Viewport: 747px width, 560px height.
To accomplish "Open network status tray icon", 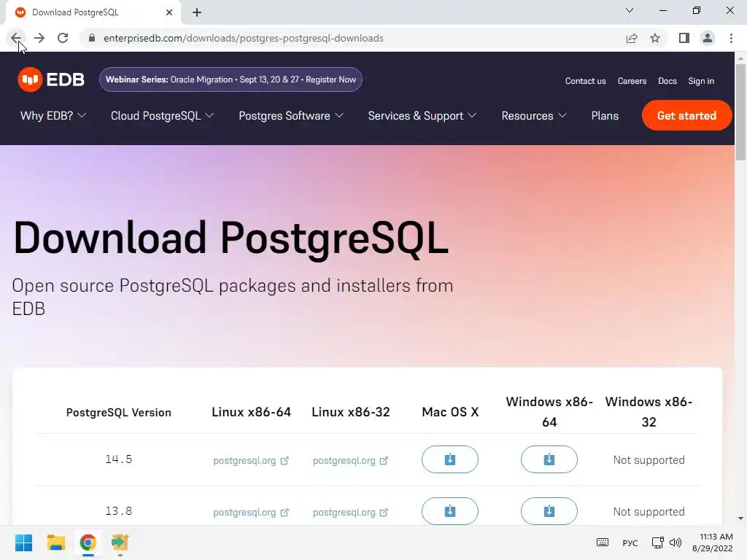I will [x=657, y=542].
